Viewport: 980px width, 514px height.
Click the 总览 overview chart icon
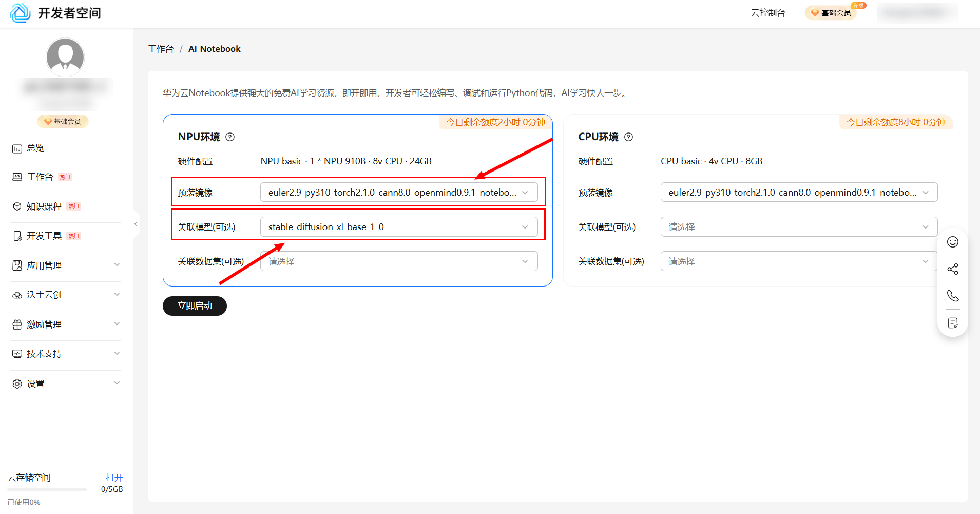pos(17,148)
